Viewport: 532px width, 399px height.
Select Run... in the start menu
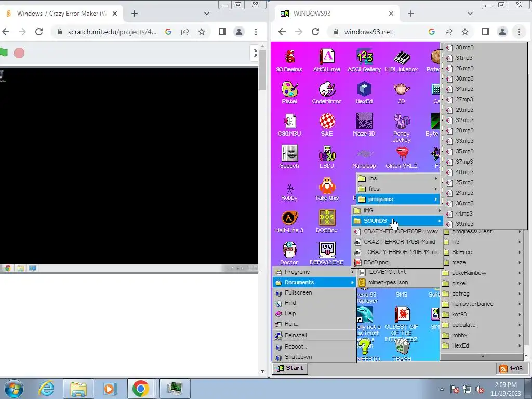click(x=314, y=324)
